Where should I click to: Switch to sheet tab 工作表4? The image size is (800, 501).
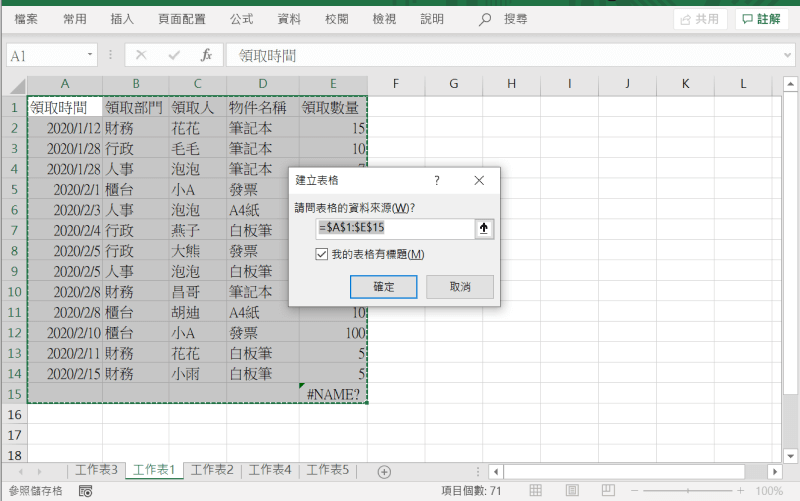pyautogui.click(x=269, y=470)
